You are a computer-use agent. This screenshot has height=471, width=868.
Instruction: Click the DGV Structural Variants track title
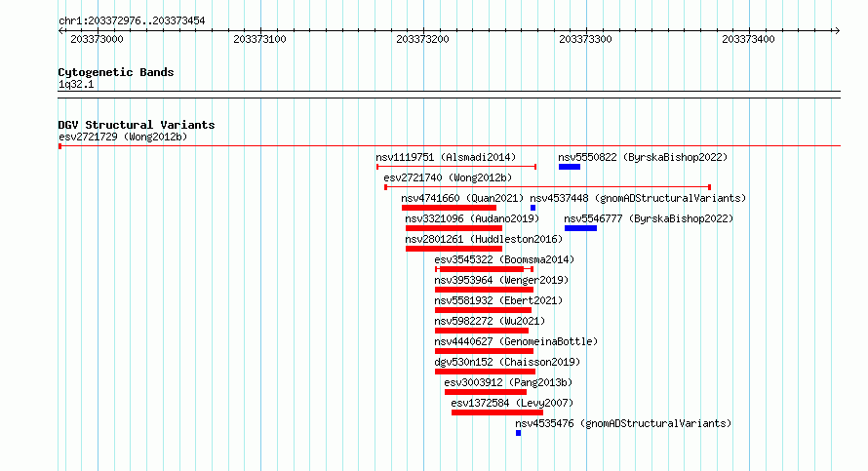pos(137,125)
